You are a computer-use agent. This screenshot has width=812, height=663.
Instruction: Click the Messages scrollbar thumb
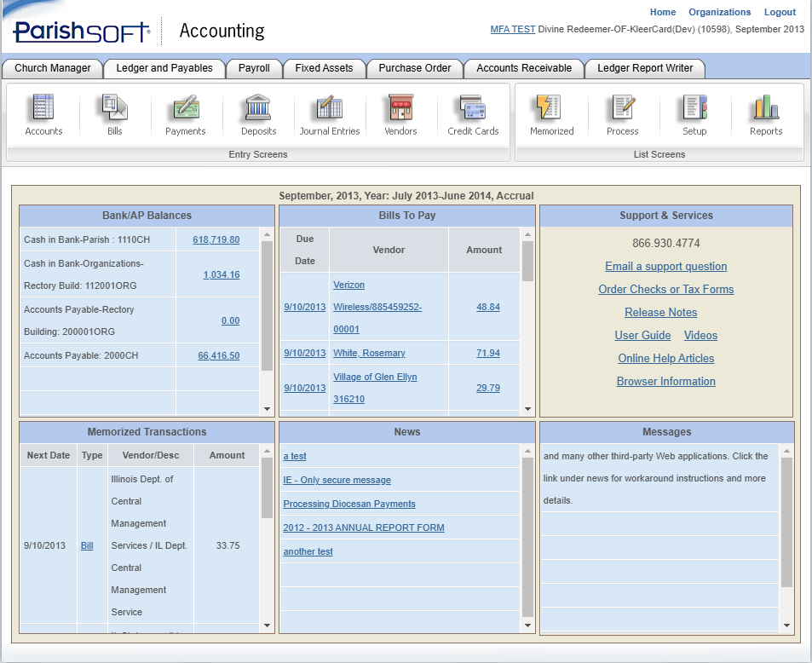click(x=786, y=522)
